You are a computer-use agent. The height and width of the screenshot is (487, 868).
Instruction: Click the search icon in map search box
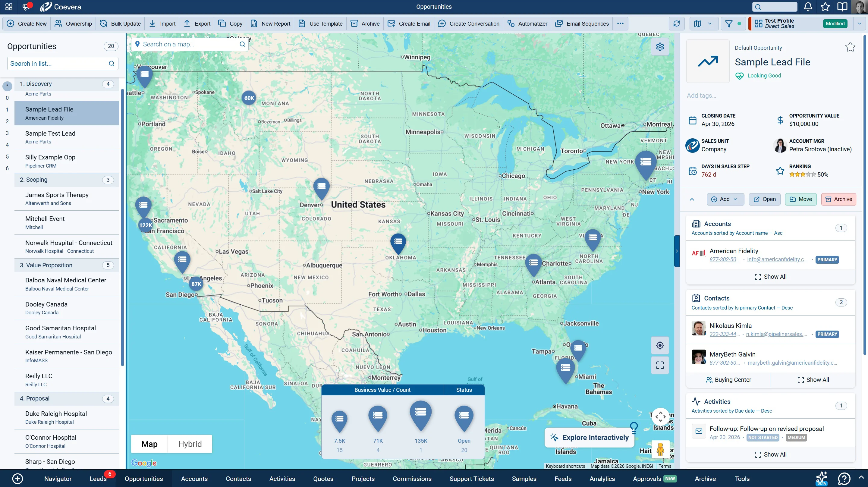(242, 44)
